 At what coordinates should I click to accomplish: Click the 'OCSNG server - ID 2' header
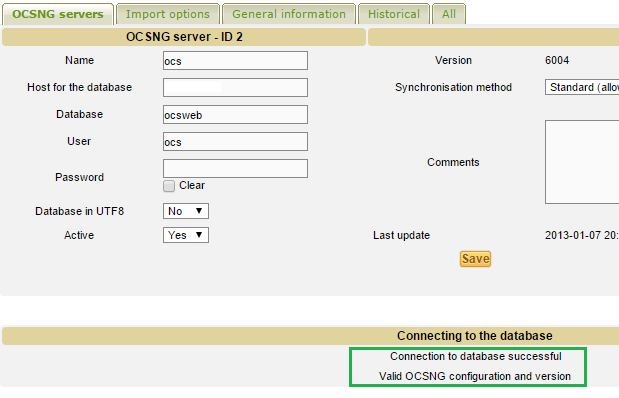pos(184,37)
